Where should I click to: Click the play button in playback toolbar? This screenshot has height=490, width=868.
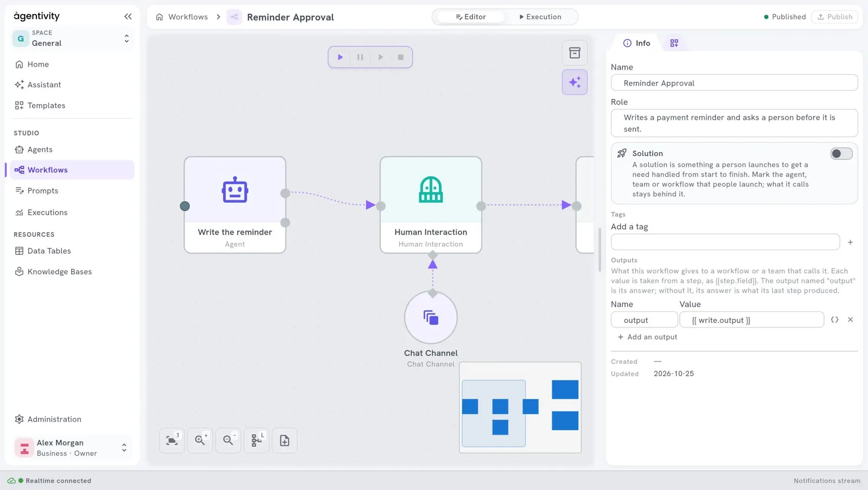[340, 57]
